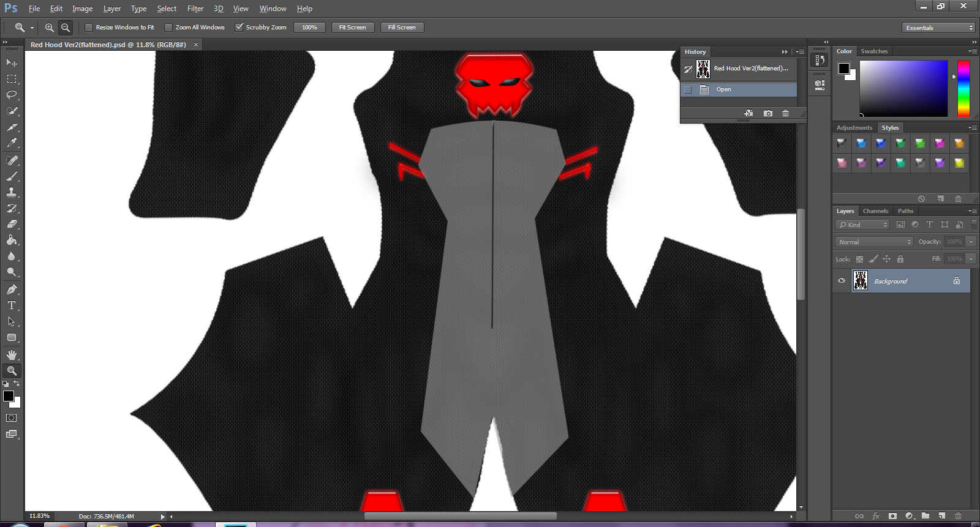Open the Select menu

(167, 9)
